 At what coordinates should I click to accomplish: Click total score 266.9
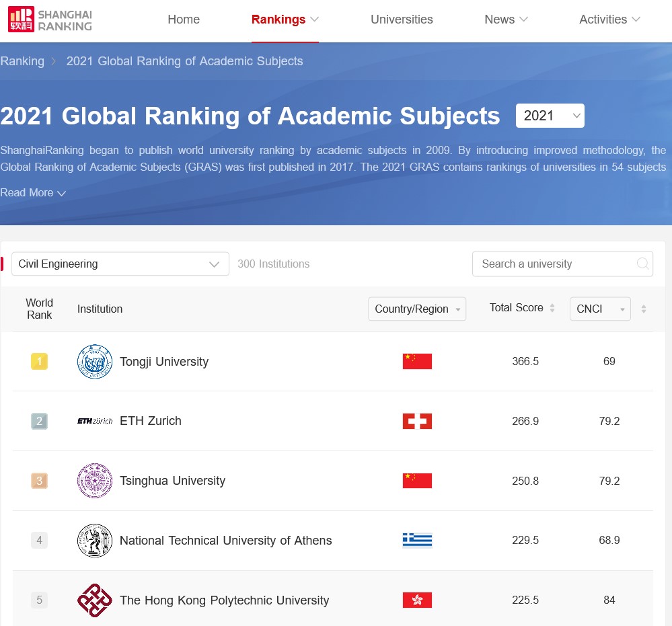(525, 421)
